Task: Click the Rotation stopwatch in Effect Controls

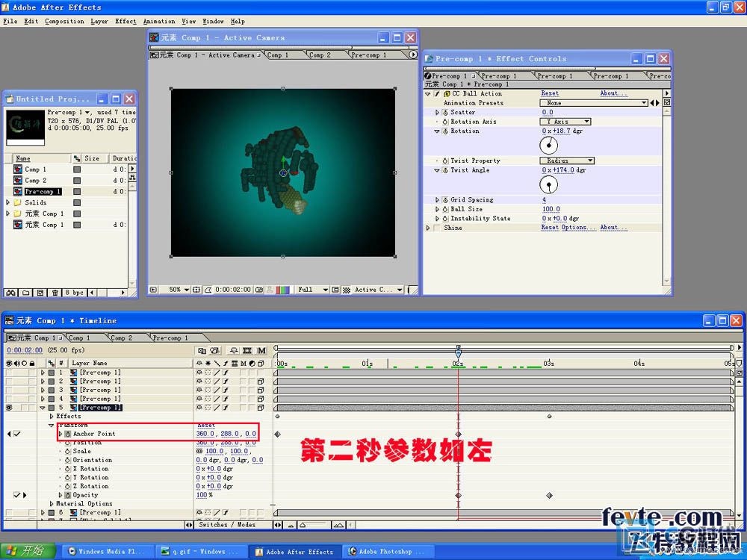Action: click(x=445, y=131)
